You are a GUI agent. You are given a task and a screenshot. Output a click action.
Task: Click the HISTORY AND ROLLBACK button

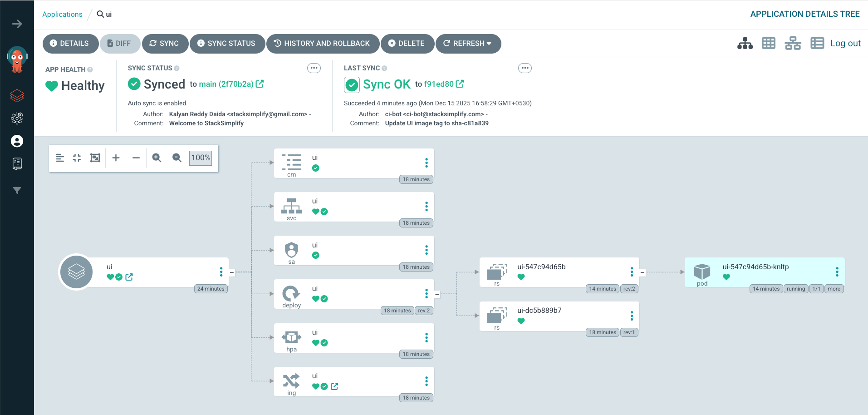tap(323, 44)
